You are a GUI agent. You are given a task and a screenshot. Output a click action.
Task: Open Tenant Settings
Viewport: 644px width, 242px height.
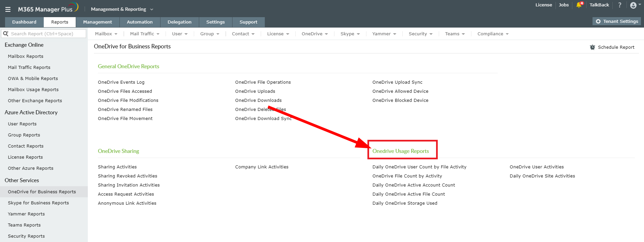[x=617, y=22]
